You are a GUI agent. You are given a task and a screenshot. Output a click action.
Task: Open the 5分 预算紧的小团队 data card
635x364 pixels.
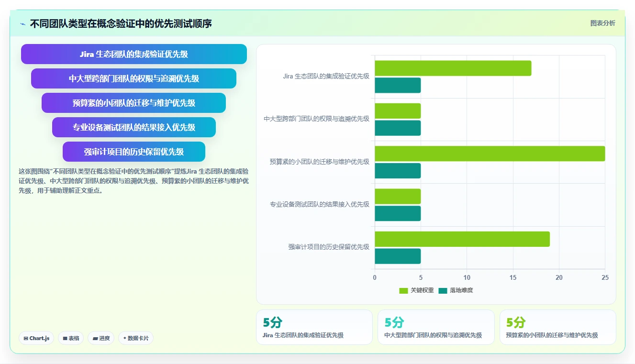tap(558, 327)
